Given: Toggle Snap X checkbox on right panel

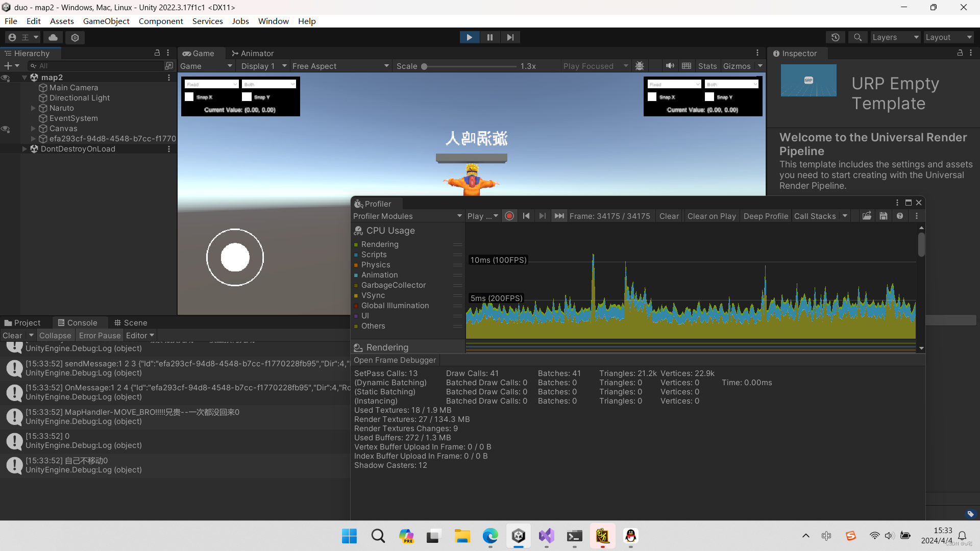Looking at the screenshot, I should tap(652, 97).
